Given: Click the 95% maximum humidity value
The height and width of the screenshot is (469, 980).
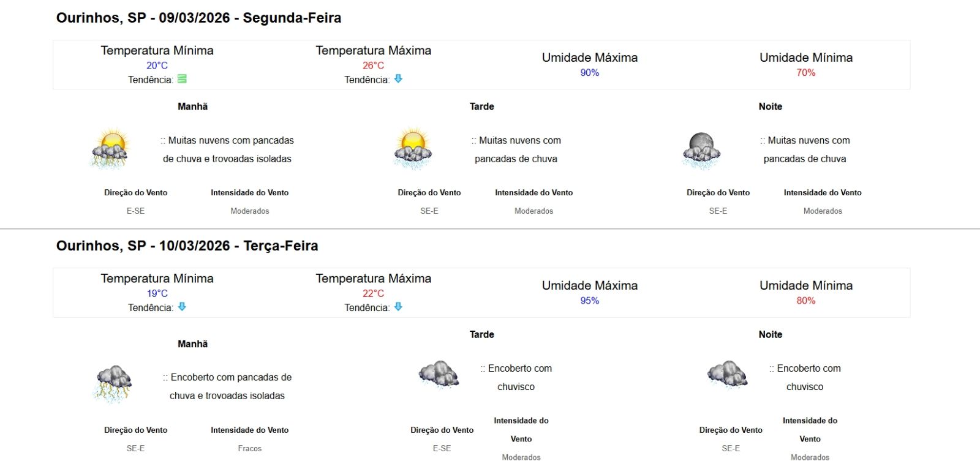Looking at the screenshot, I should (589, 301).
